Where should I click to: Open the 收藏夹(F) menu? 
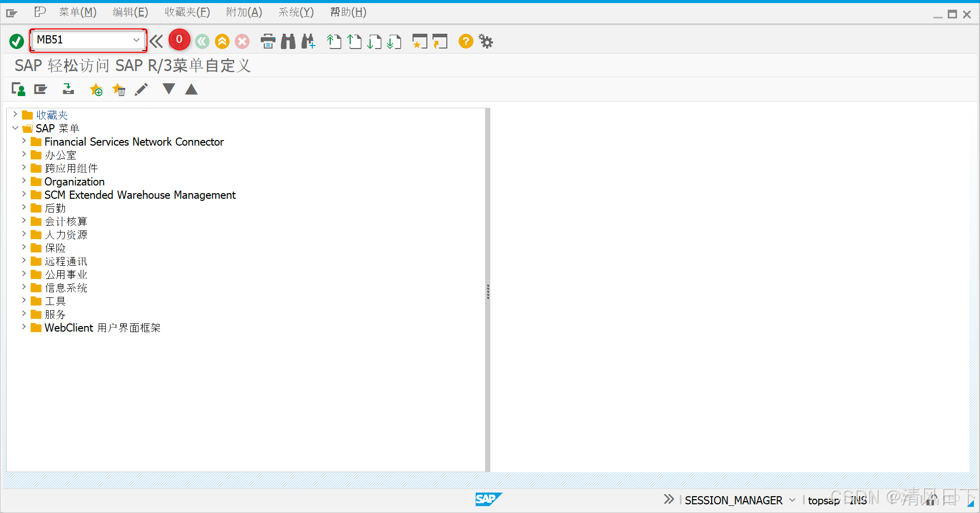[187, 12]
